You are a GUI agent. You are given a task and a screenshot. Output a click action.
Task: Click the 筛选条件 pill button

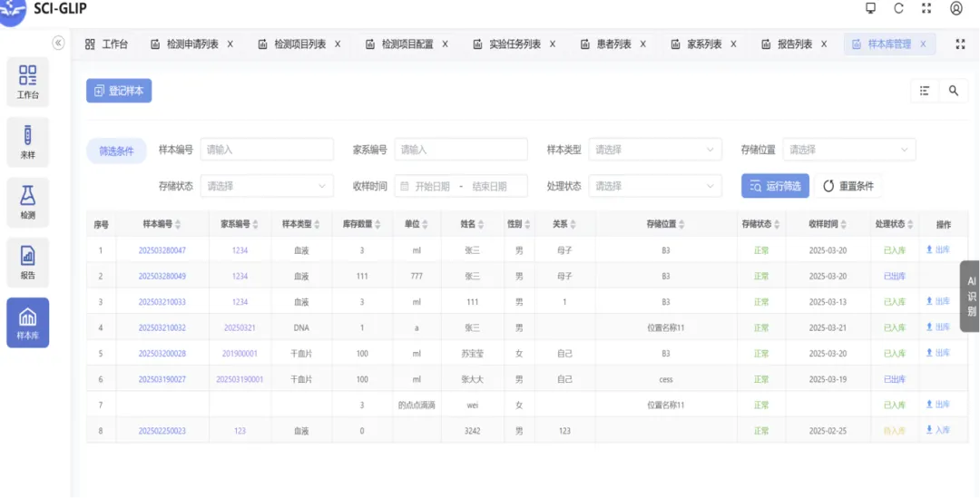tap(116, 151)
